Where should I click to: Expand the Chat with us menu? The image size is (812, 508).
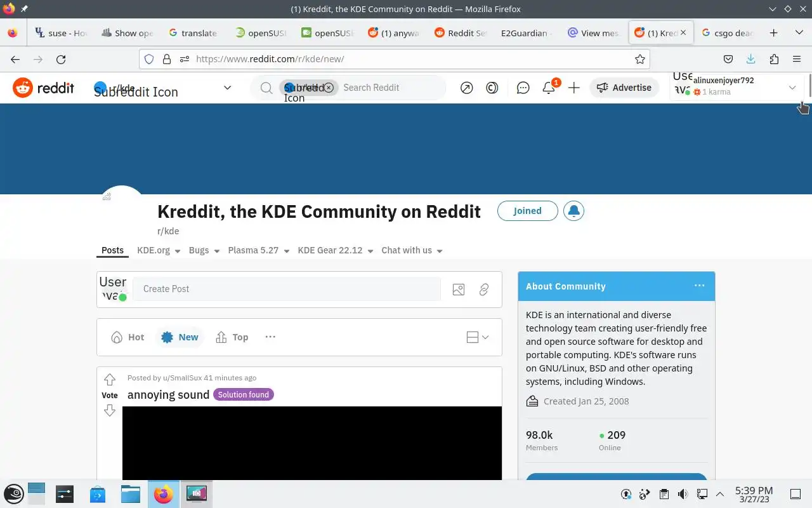tap(412, 250)
